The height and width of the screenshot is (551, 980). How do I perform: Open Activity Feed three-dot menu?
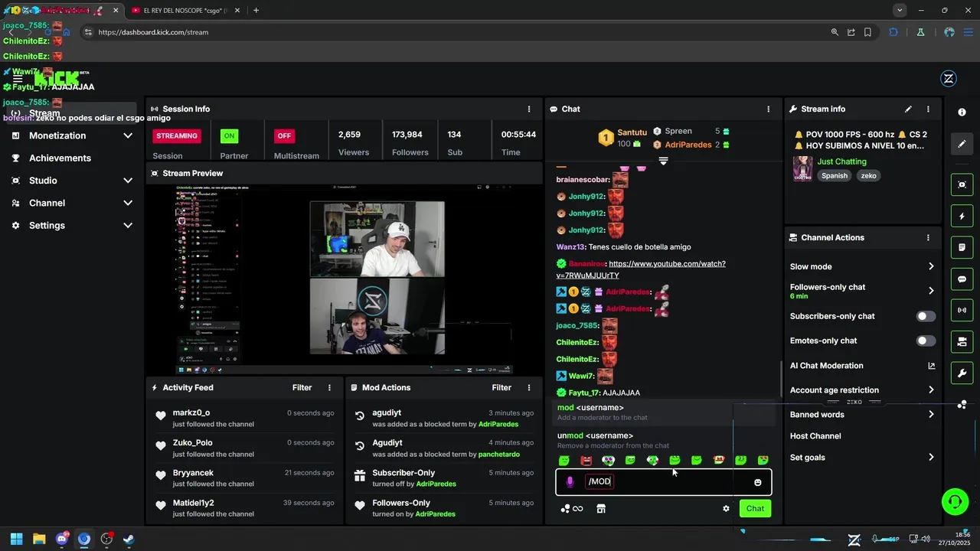[x=330, y=388]
